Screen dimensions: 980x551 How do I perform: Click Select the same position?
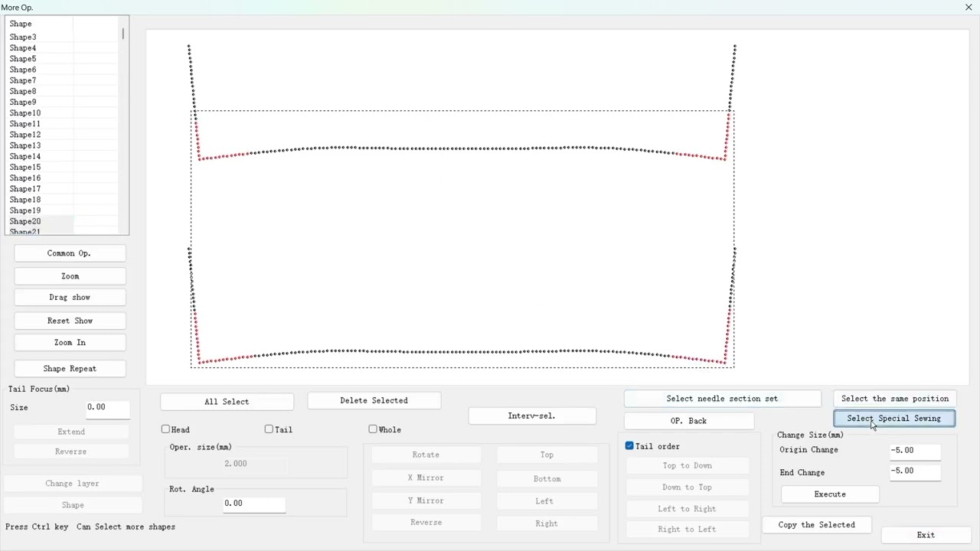pyautogui.click(x=895, y=399)
